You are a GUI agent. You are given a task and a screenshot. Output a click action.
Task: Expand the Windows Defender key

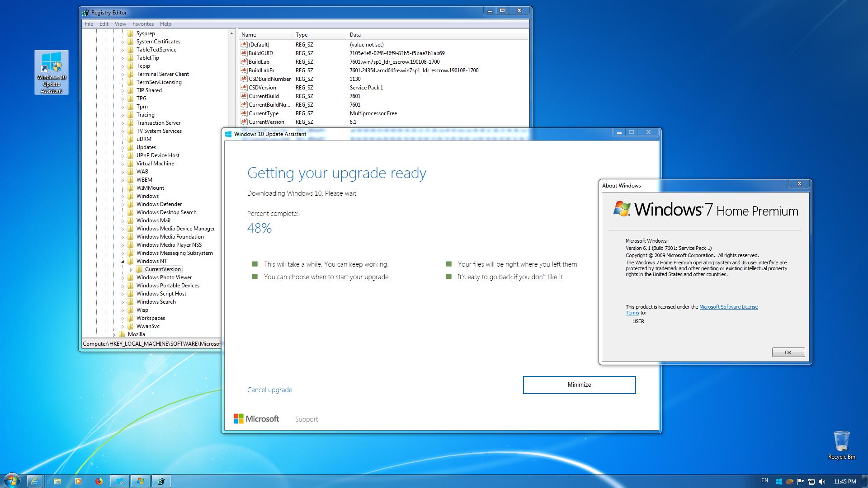pyautogui.click(x=123, y=205)
